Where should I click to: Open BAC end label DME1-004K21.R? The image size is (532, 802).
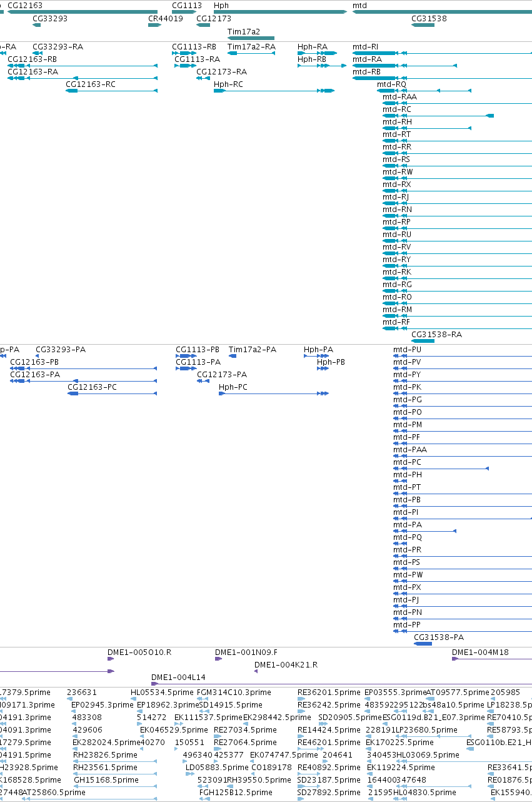pyautogui.click(x=286, y=665)
